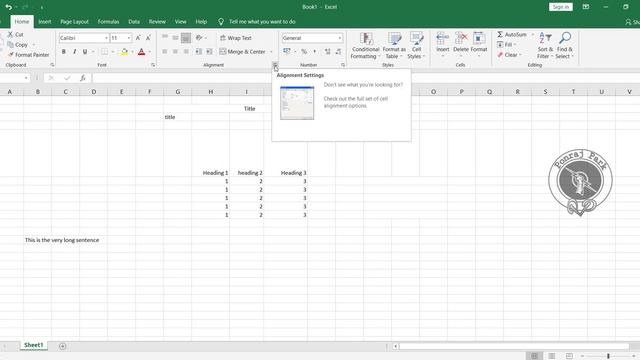
Task: Click Tell me what you want to do
Action: (262, 22)
